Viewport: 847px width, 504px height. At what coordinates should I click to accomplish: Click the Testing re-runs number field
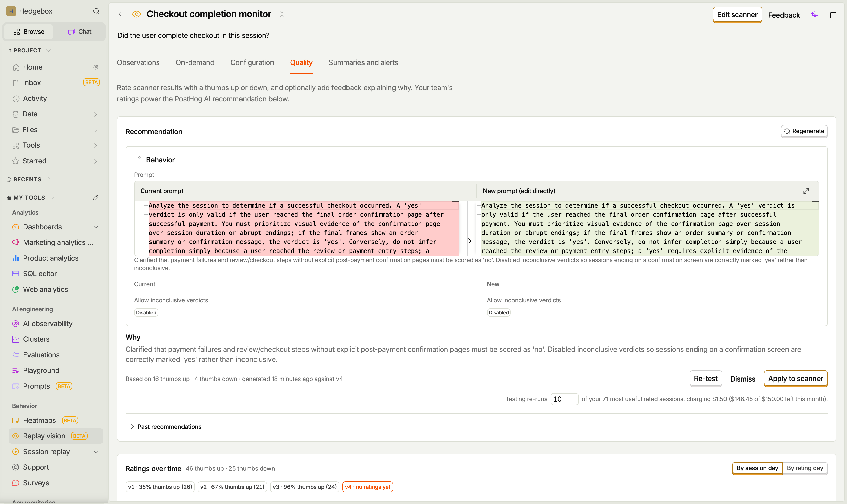pos(564,399)
